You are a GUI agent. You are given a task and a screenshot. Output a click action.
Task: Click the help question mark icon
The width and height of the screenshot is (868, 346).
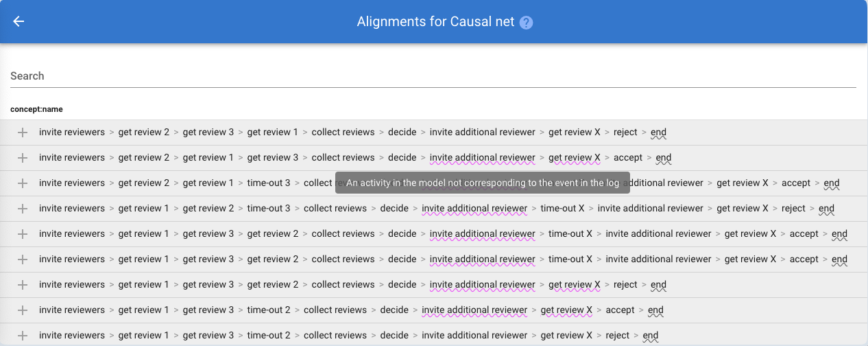526,23
